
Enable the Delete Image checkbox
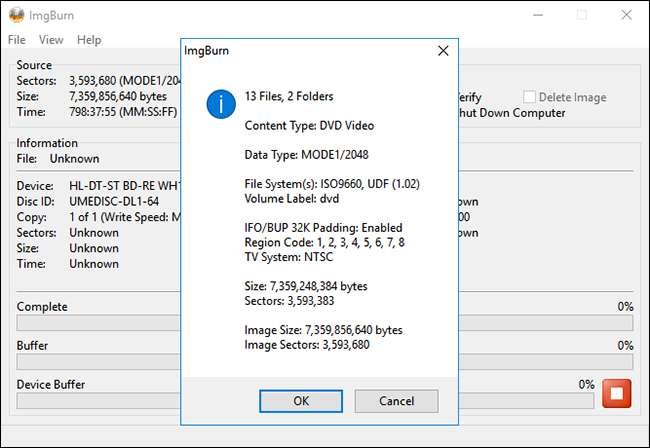(529, 97)
